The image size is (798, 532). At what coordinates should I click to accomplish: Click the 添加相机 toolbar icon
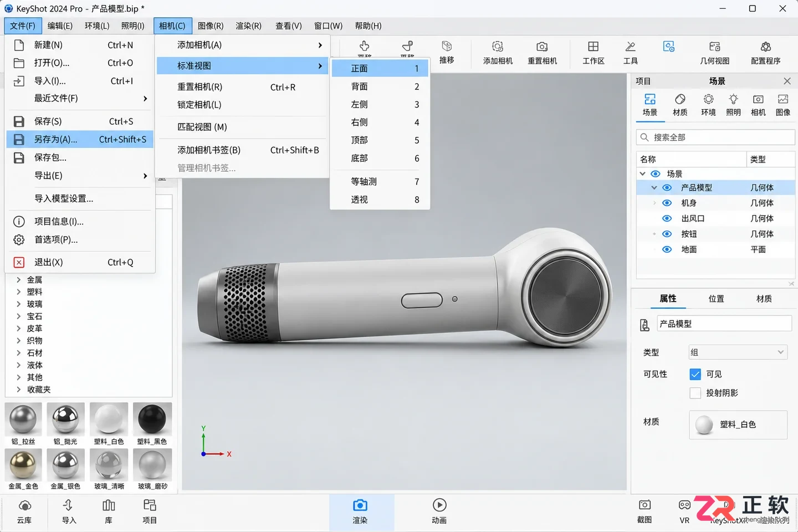498,47
